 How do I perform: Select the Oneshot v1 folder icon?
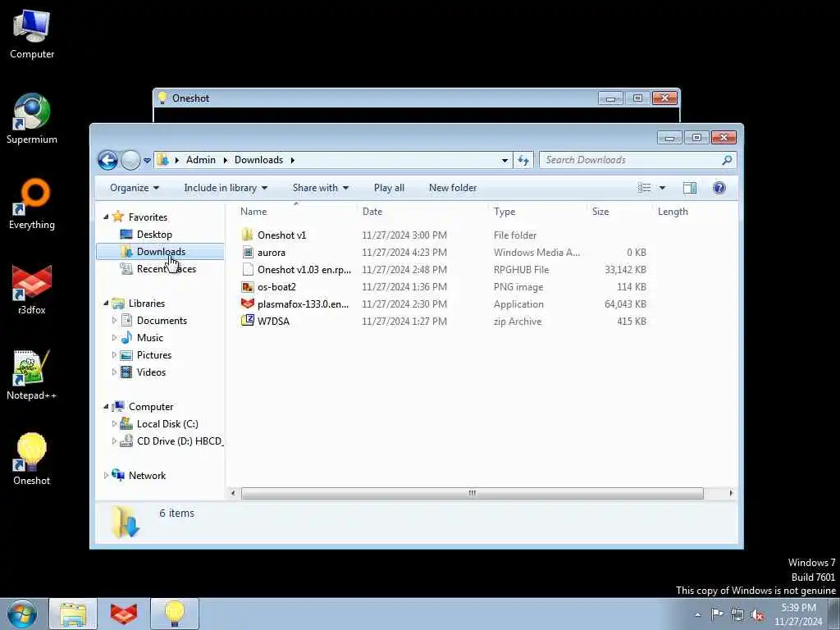(247, 235)
